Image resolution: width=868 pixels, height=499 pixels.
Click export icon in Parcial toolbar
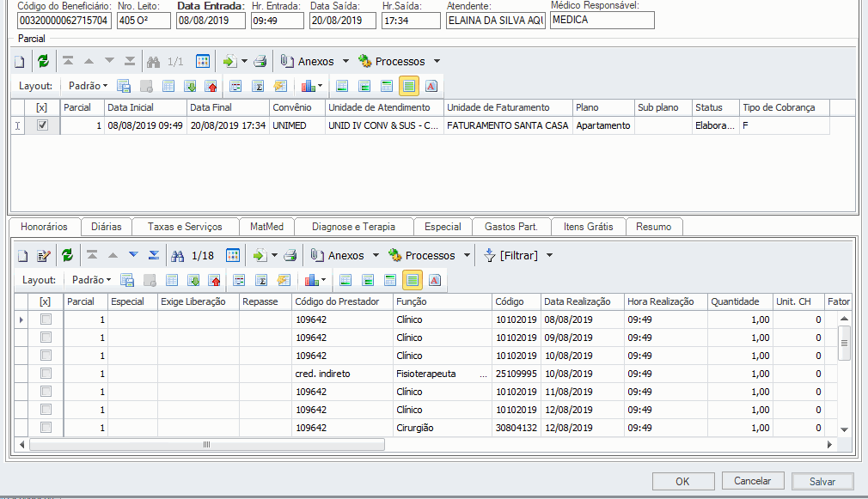229,61
